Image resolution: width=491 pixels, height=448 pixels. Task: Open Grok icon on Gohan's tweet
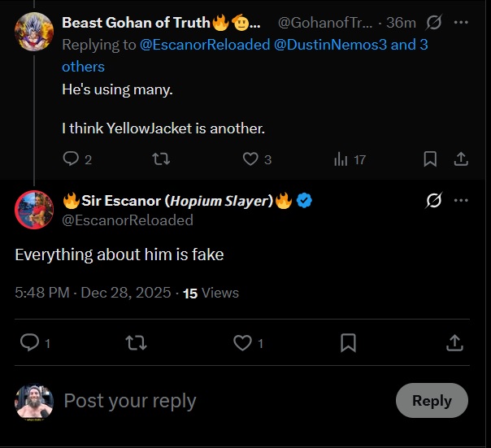[434, 22]
